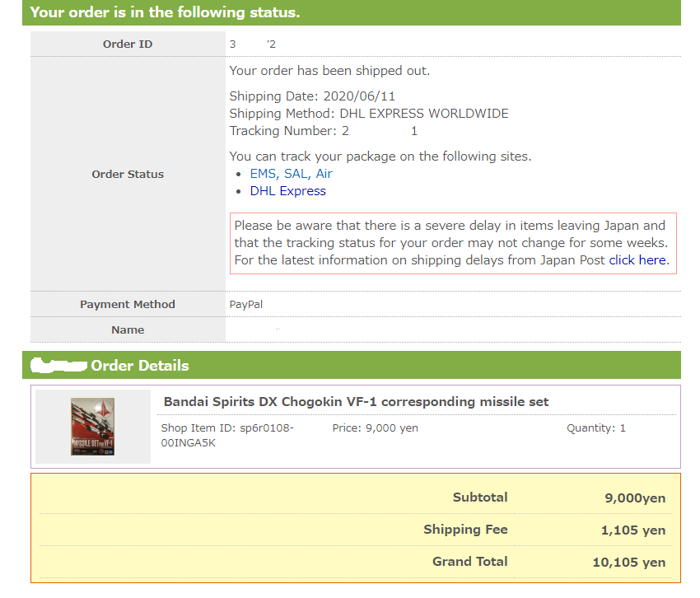Viewport: 700px width, 598px height.
Task: Click the Quantity: 1 text
Action: (x=596, y=427)
